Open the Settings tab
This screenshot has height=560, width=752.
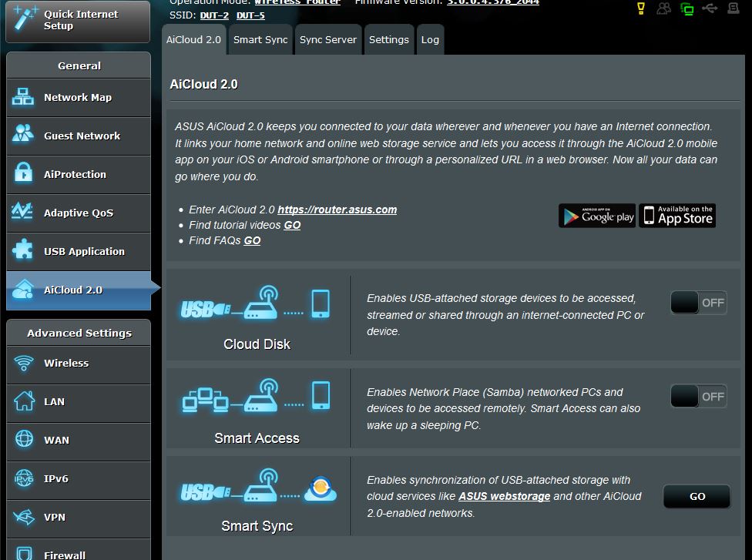[x=389, y=40]
